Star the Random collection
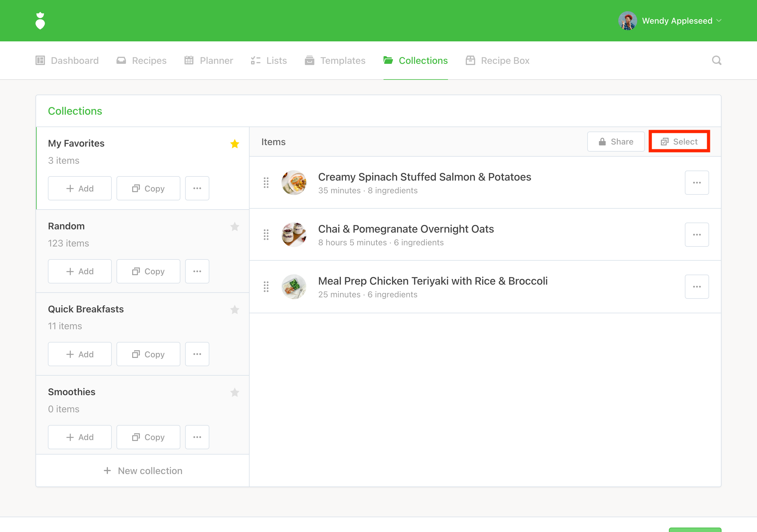 pos(234,226)
